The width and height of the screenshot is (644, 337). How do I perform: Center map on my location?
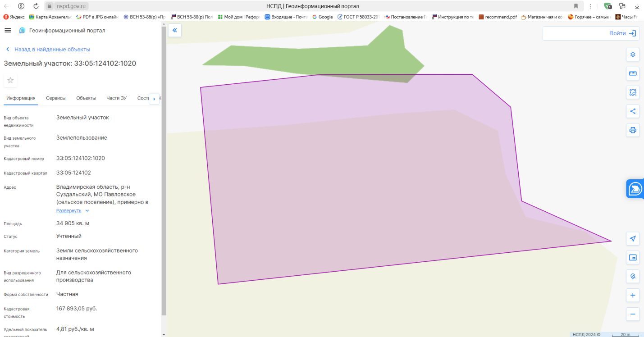(x=633, y=238)
